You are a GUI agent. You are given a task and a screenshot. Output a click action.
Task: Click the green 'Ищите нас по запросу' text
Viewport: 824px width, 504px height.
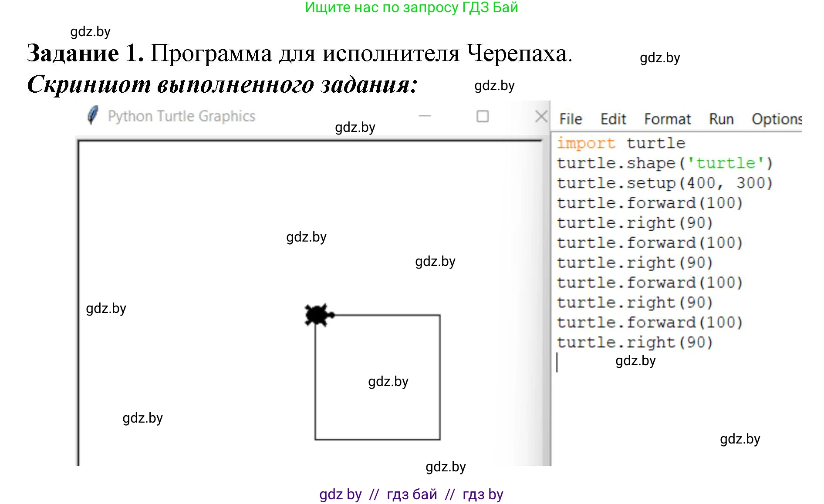[411, 7]
